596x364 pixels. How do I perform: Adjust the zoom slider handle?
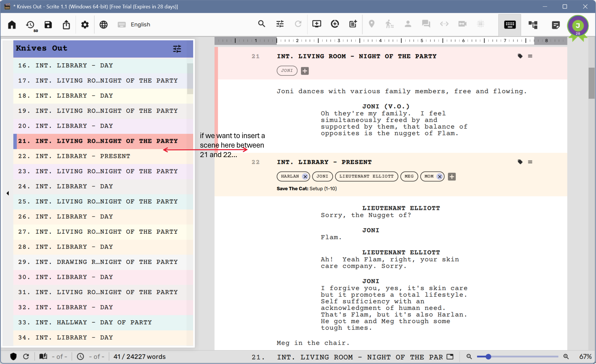(488, 357)
